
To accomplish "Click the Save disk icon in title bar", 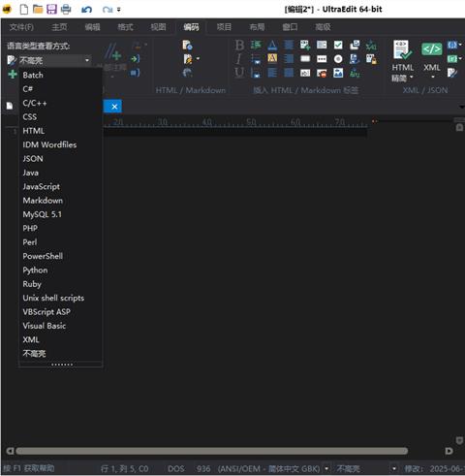I will point(51,9).
